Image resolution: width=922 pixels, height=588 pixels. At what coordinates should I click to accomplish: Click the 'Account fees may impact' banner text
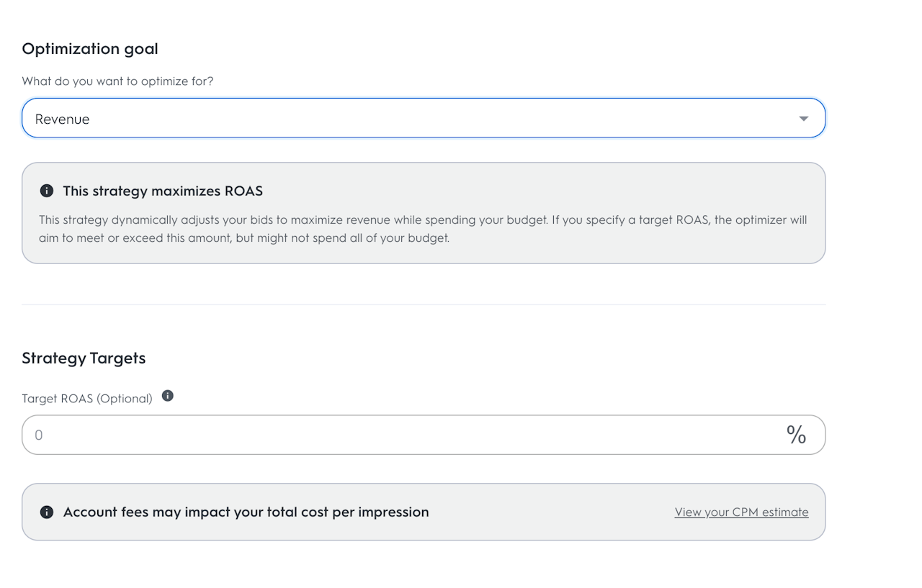pyautogui.click(x=246, y=512)
